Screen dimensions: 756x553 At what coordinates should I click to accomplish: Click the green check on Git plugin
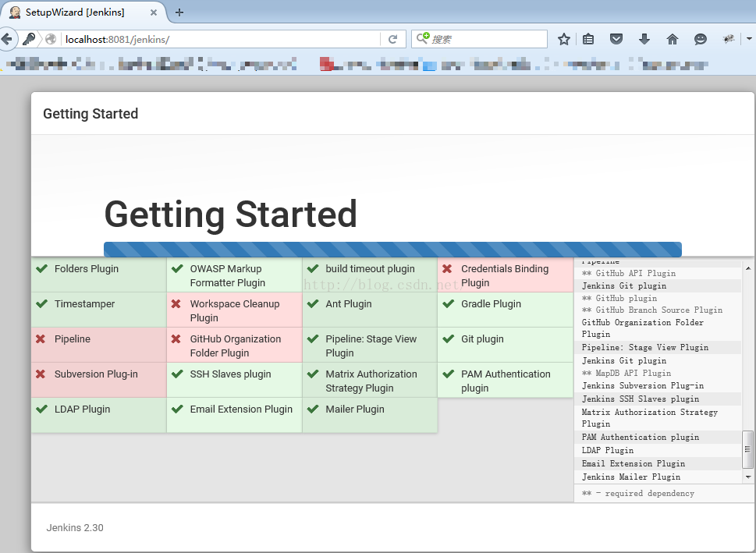(449, 339)
